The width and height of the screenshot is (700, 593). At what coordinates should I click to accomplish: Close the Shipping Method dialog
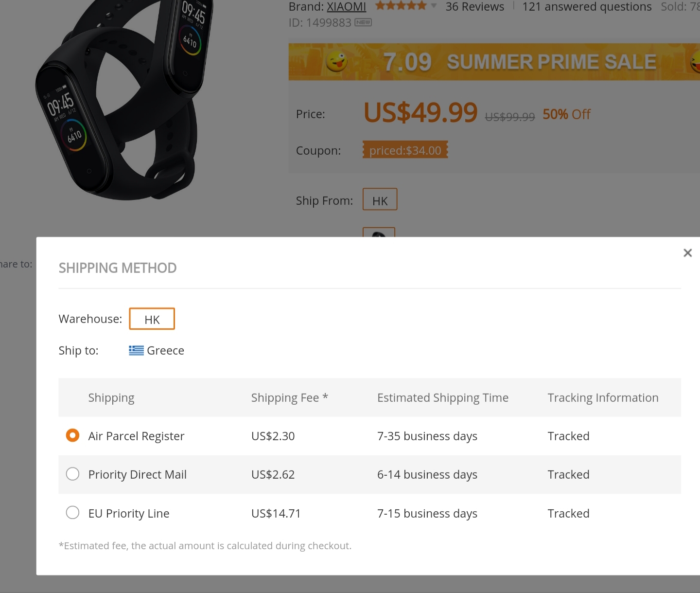687,253
